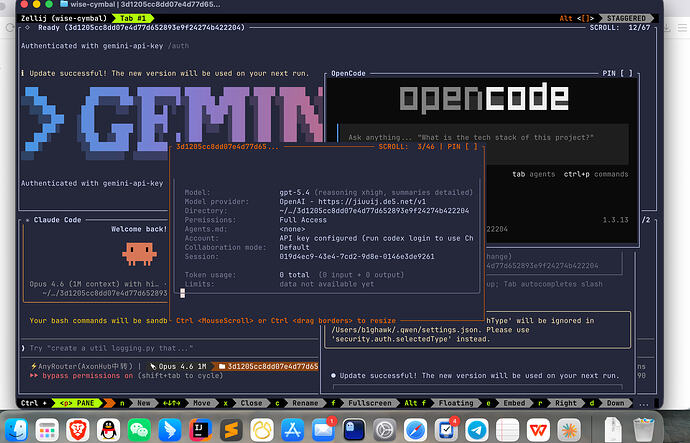Click the tab agents hint in OpenCode
The height and width of the screenshot is (443, 690).
tap(533, 174)
